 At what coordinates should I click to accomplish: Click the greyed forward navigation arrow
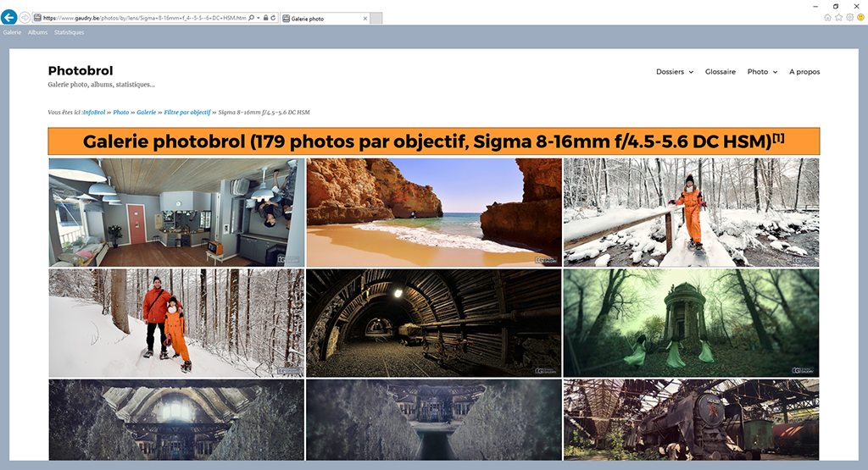(25, 18)
